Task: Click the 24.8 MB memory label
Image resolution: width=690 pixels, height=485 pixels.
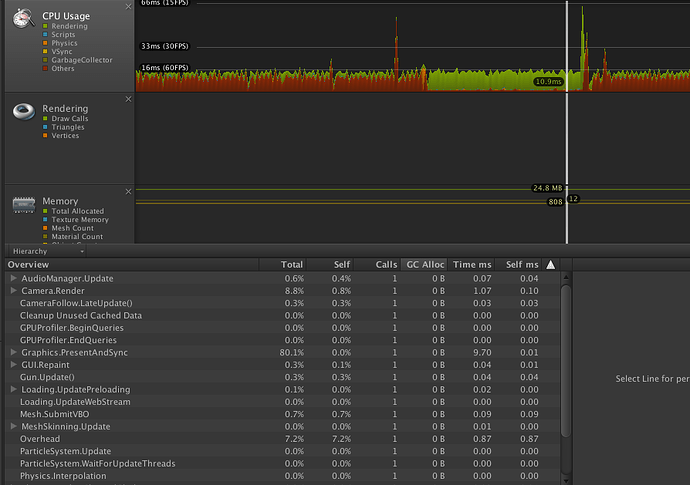Action: pos(547,188)
